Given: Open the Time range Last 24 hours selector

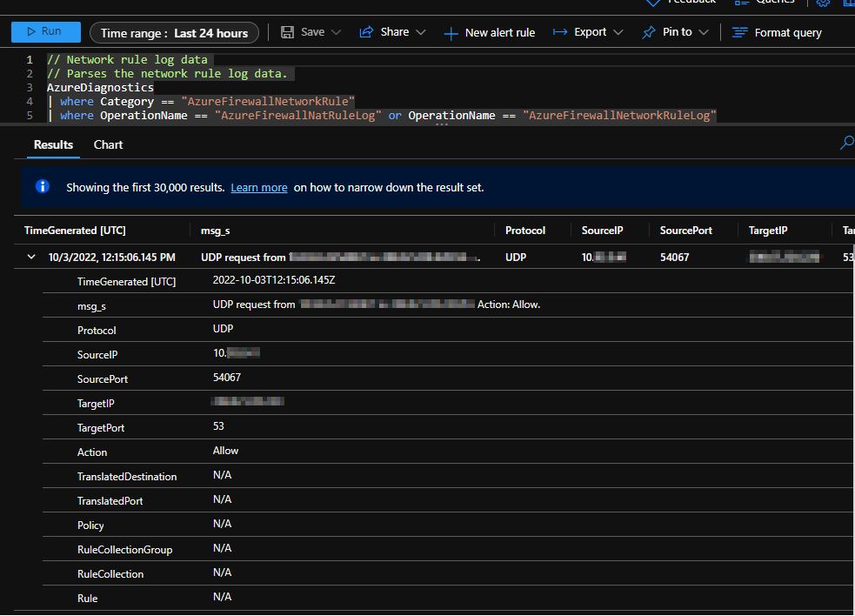Looking at the screenshot, I should 174,33.
